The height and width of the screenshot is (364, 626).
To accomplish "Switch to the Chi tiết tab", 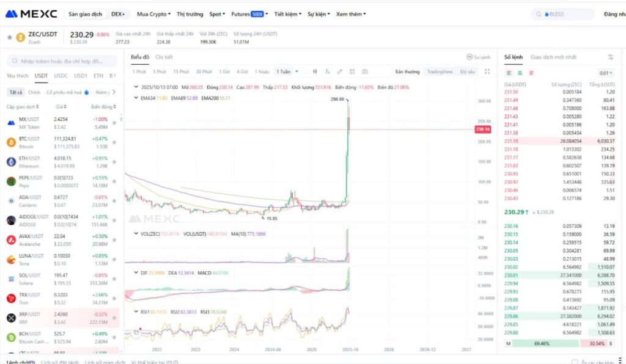I will (164, 57).
